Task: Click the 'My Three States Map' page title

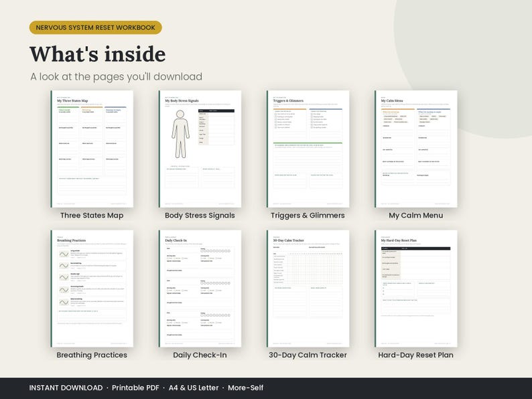Action: (72, 100)
